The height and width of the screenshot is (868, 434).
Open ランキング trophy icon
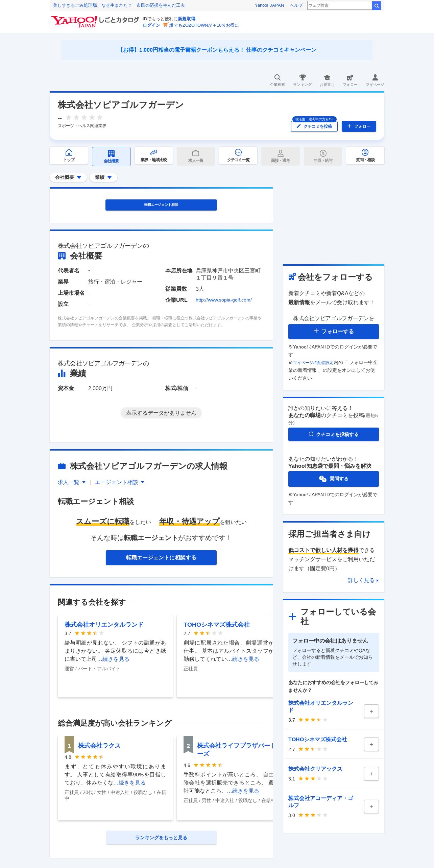302,80
